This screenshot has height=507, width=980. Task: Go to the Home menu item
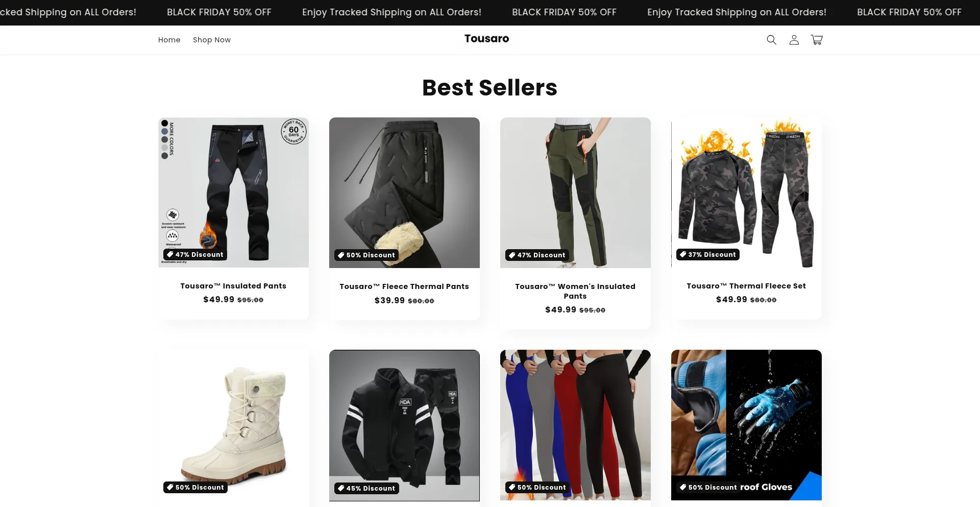point(169,40)
